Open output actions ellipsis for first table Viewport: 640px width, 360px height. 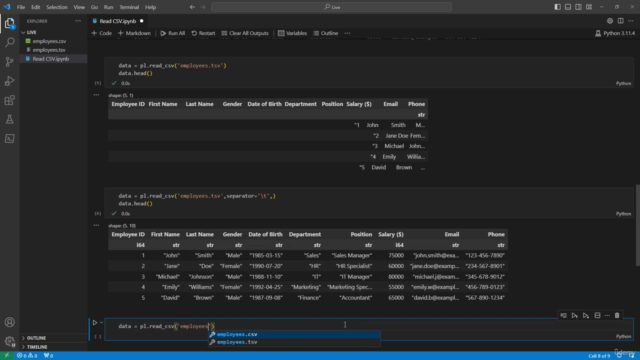tap(96, 95)
